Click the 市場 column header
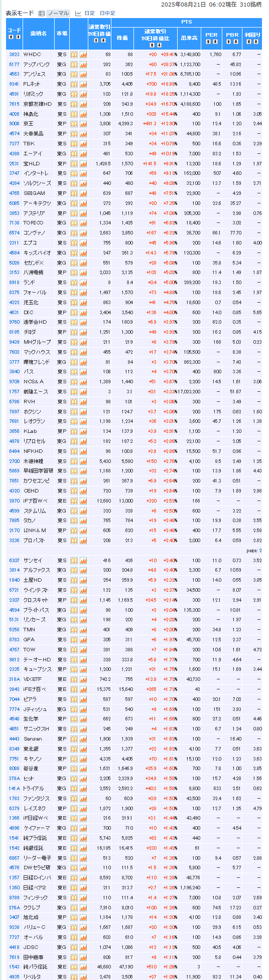The height and width of the screenshot is (980, 269). coord(62,33)
